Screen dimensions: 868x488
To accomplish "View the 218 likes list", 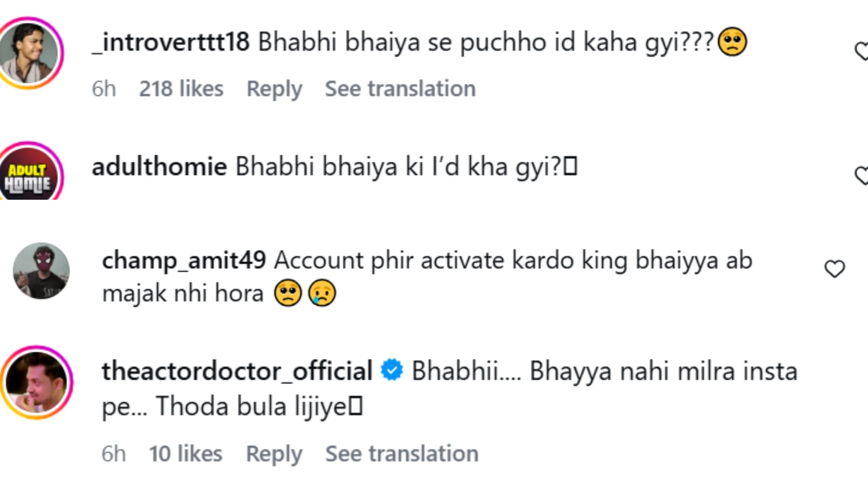I will 181,89.
